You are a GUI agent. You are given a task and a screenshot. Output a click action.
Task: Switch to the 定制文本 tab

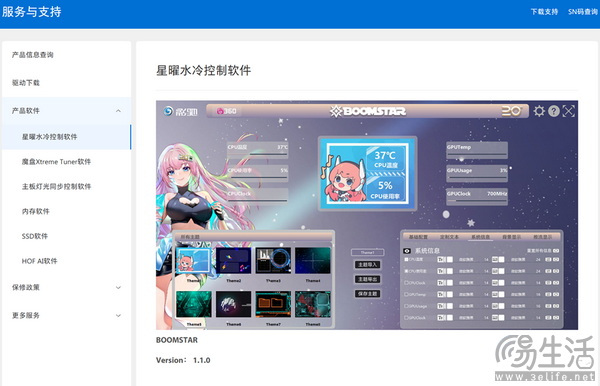click(449, 237)
